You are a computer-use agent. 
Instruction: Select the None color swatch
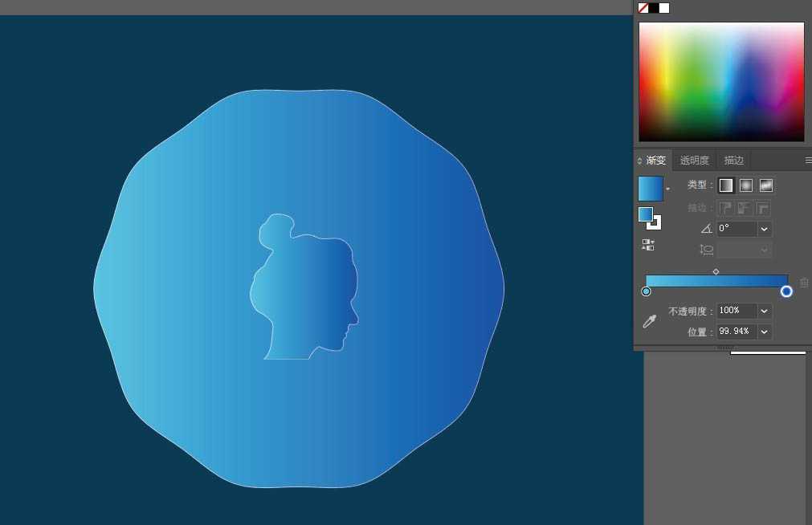643,8
